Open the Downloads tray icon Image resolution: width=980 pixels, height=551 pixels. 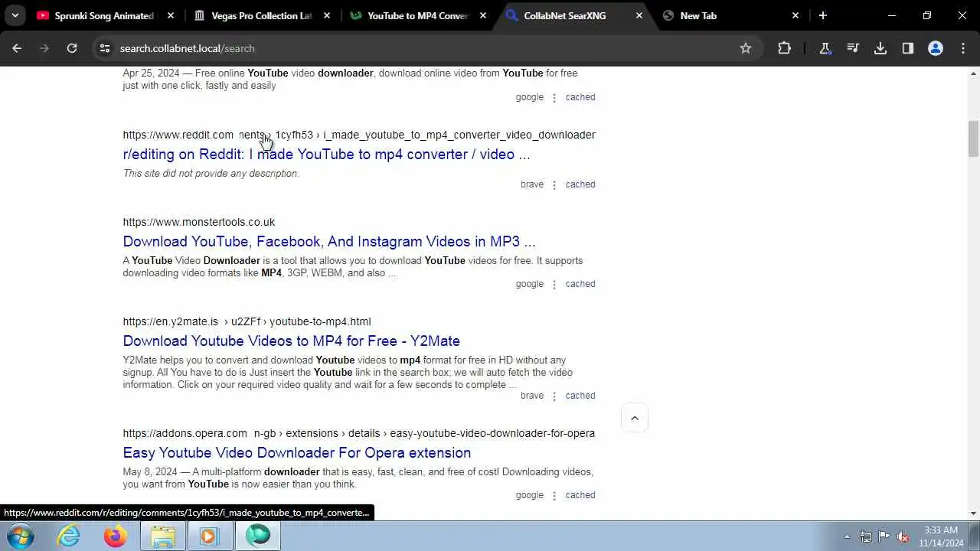point(880,48)
